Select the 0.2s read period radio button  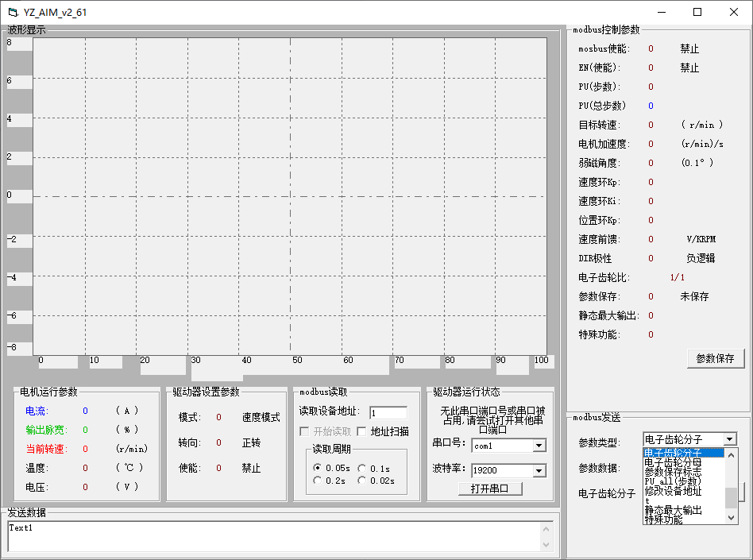[317, 481]
